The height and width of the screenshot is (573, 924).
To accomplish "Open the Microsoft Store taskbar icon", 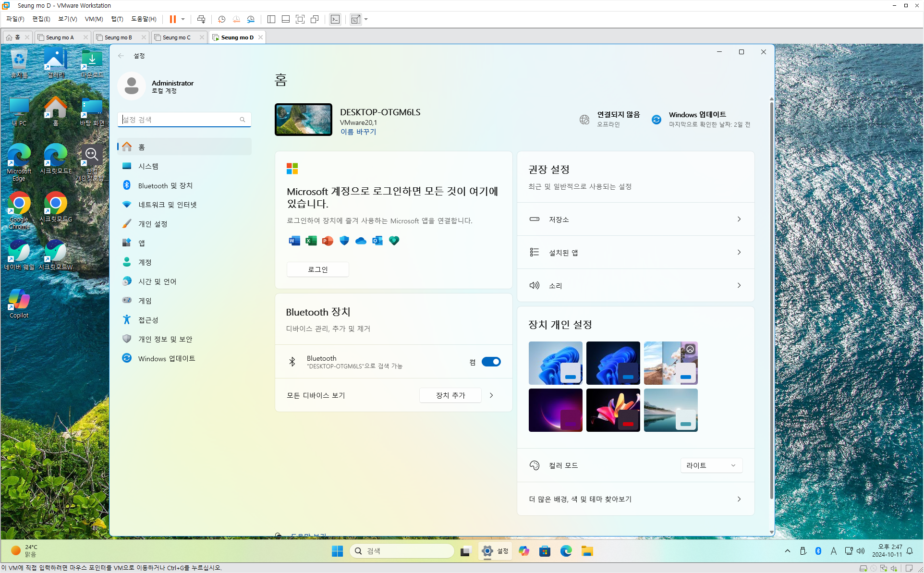I will (x=545, y=551).
